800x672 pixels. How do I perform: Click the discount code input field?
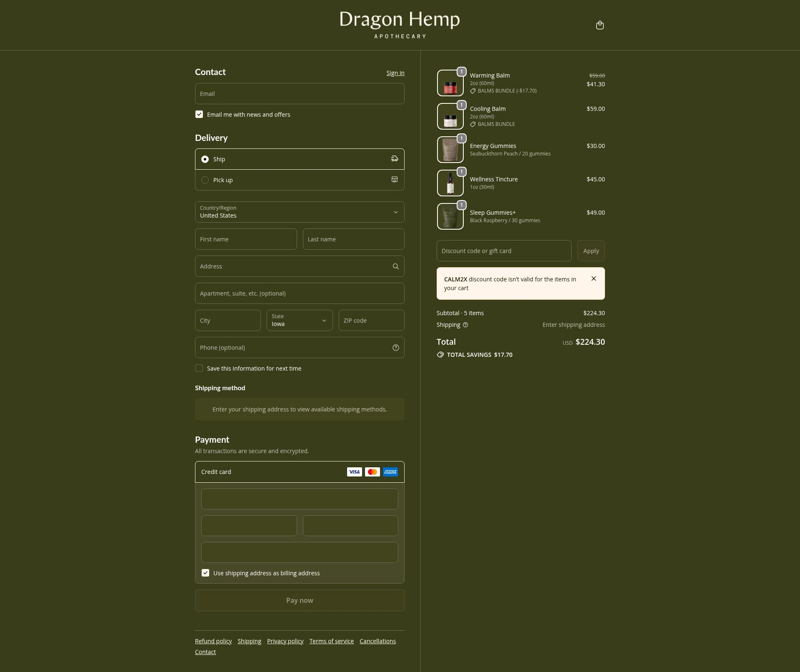[x=504, y=251]
